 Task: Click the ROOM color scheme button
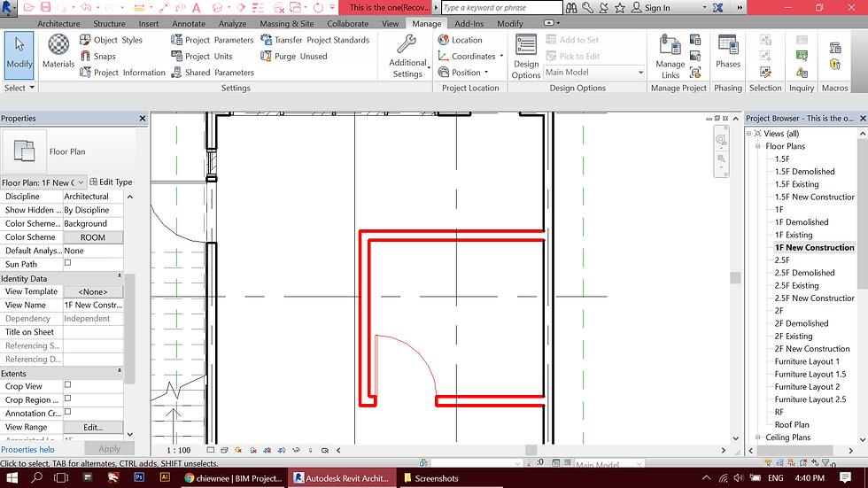click(x=93, y=237)
